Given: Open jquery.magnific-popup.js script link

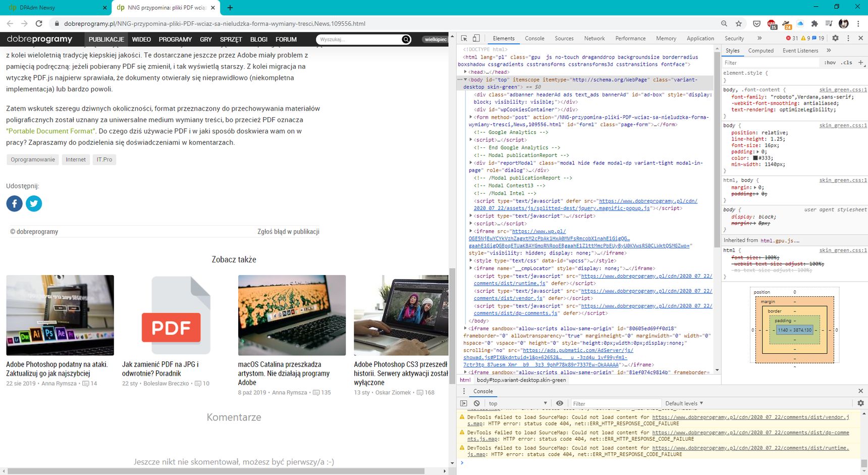Looking at the screenshot, I should (585, 204).
